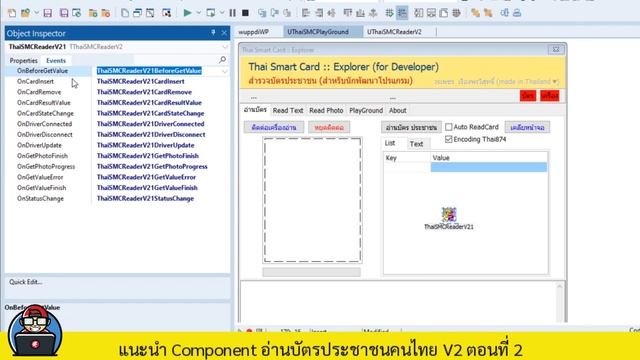Open the Run Without Debugging dropdown arrow
Screen dimensions: 640x360
(222, 13)
